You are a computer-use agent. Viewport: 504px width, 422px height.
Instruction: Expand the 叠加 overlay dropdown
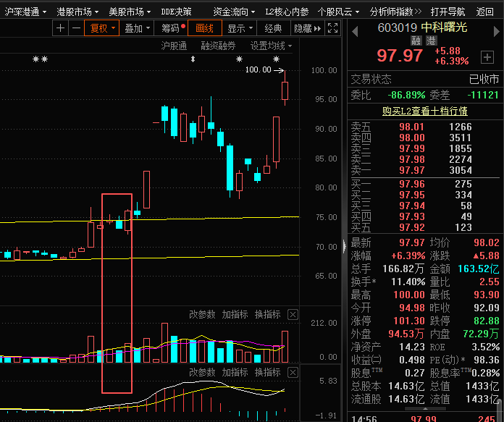[x=137, y=28]
